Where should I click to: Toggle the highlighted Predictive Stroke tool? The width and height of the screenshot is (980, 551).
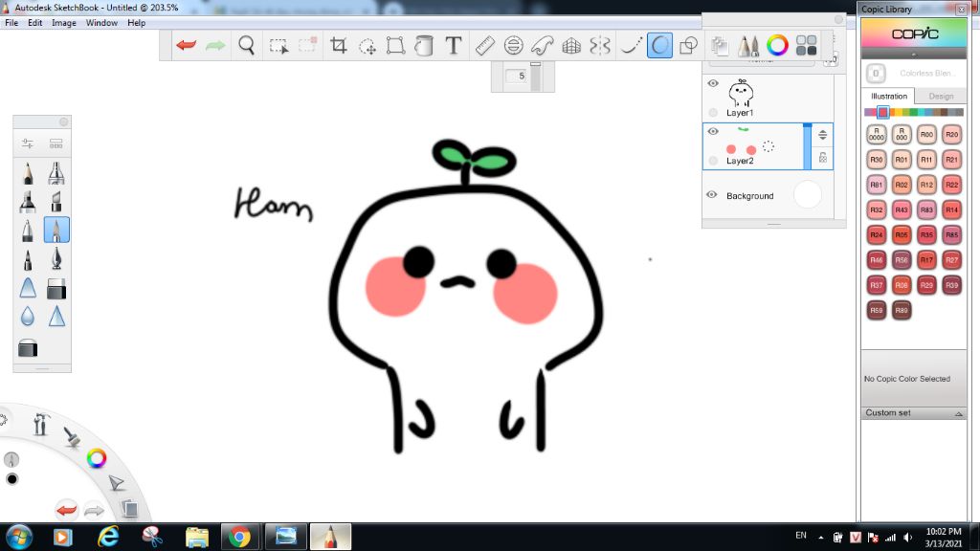pos(659,46)
